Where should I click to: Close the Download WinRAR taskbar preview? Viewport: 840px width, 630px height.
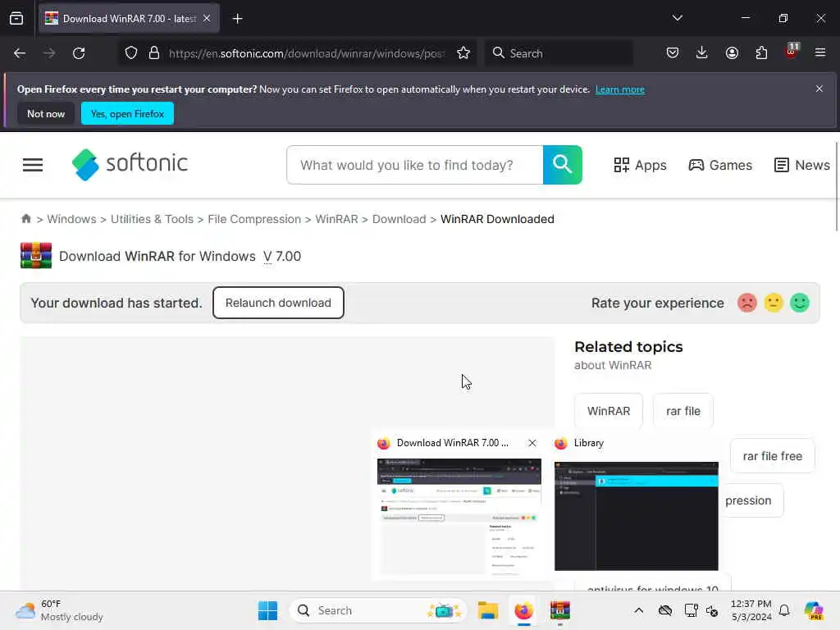532,443
